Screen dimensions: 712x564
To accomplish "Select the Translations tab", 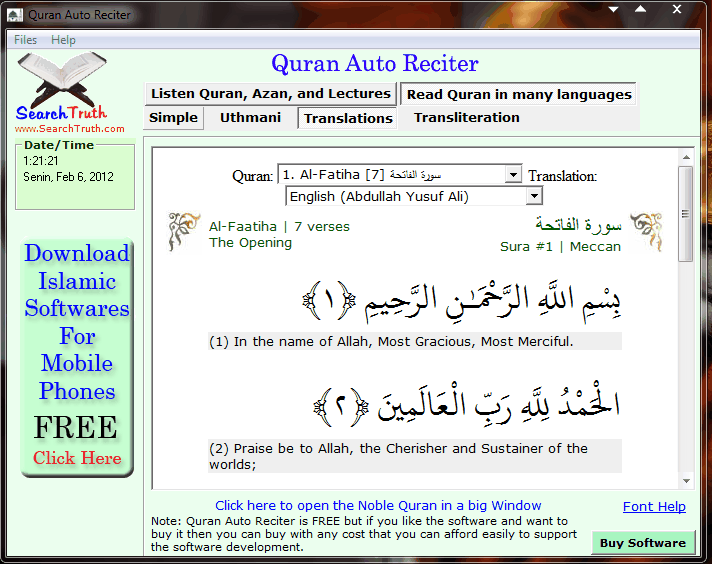I will tap(348, 119).
